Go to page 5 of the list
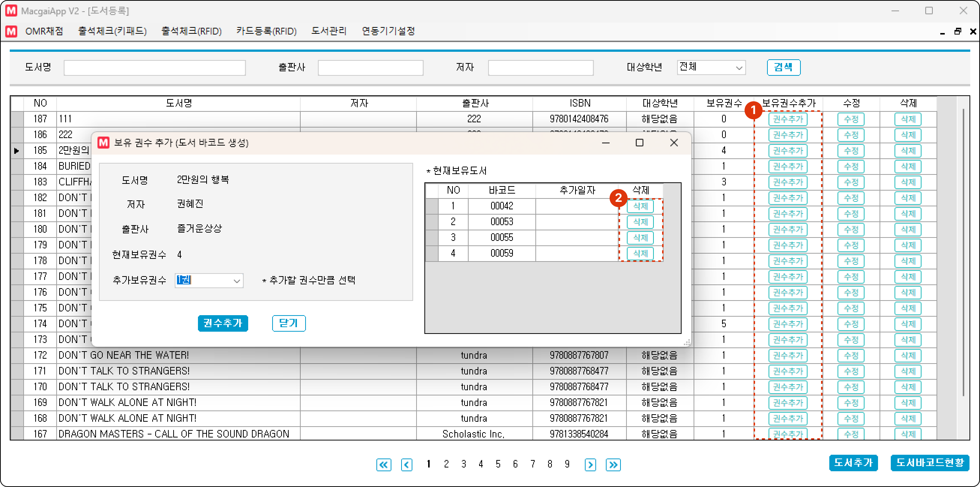Image resolution: width=980 pixels, height=487 pixels. tap(497, 464)
